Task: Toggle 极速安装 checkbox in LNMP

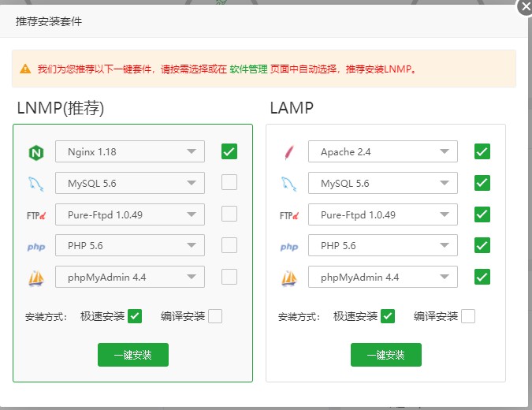Action: click(x=135, y=316)
